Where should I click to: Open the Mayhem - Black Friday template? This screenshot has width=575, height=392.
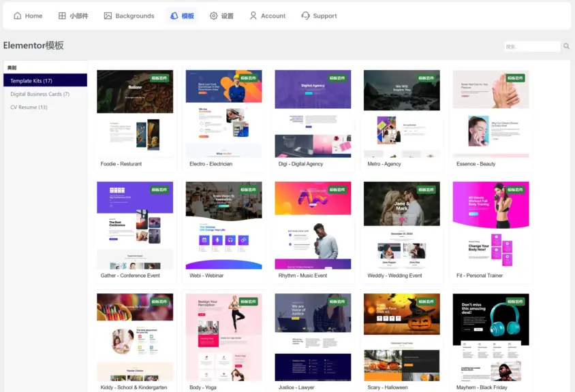tap(490, 337)
